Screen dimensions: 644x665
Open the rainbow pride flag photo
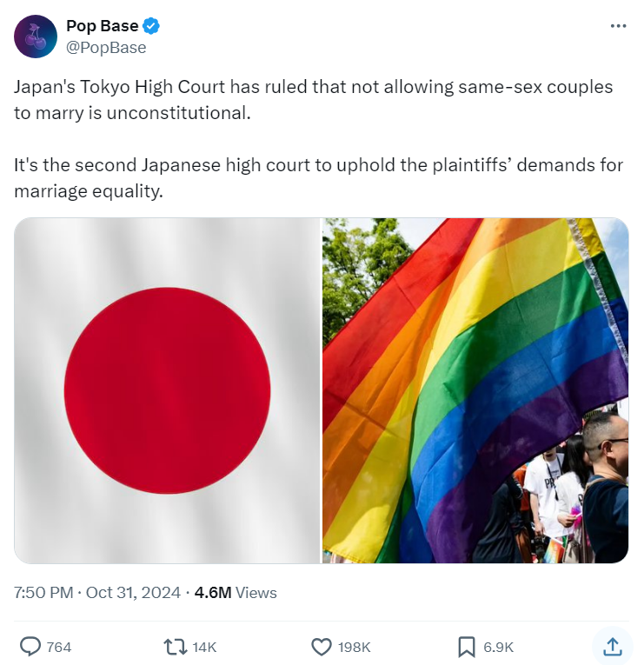475,390
